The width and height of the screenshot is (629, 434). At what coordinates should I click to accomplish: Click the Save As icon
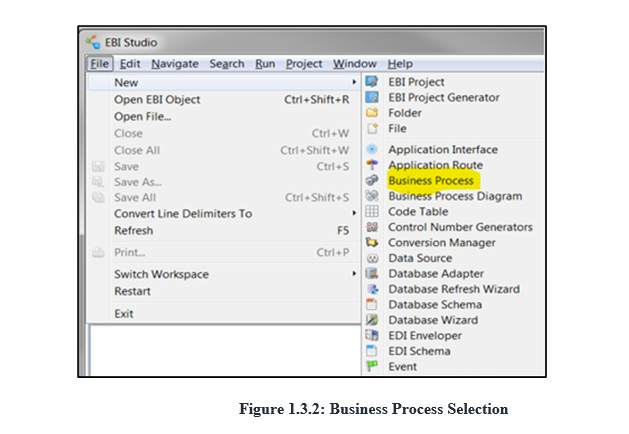(98, 182)
